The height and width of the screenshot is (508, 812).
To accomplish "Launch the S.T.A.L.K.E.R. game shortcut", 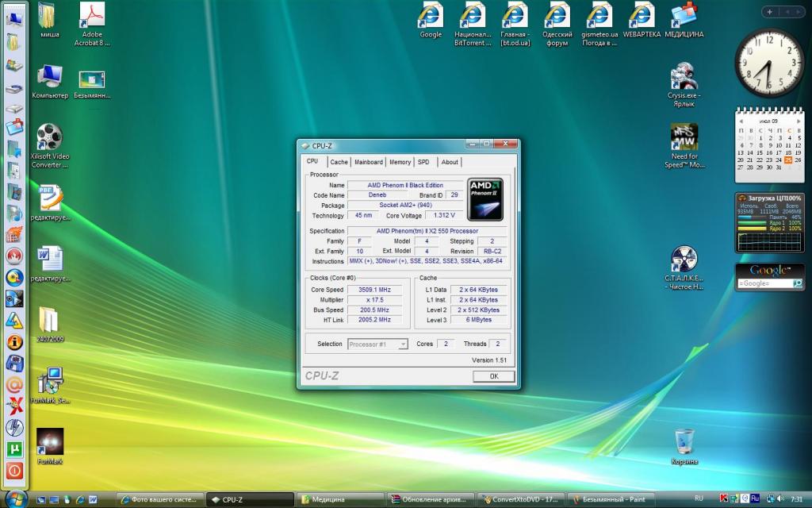I will pos(684,267).
